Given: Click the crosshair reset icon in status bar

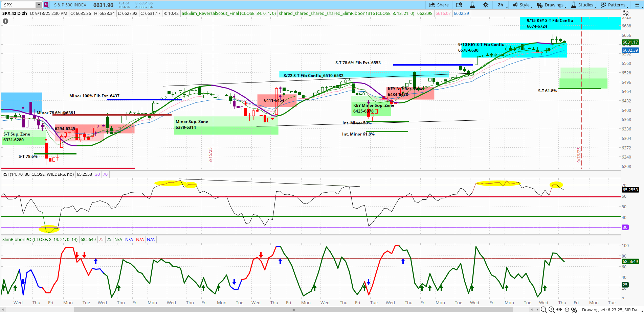Looking at the screenshot, I should click(567, 310).
